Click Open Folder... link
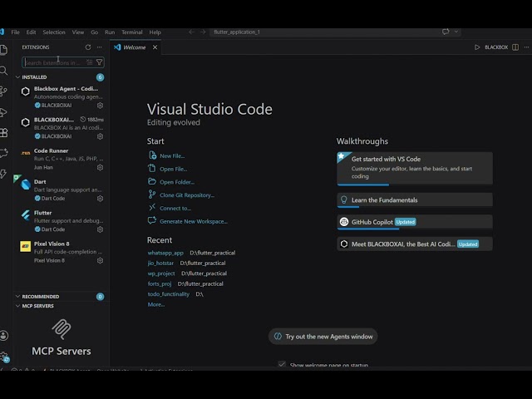Image resolution: width=532 pixels, height=399 pixels. pyautogui.click(x=177, y=182)
